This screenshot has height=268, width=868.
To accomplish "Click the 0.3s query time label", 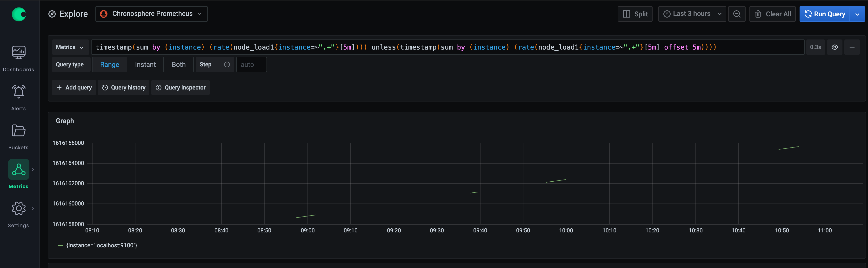I will point(815,47).
